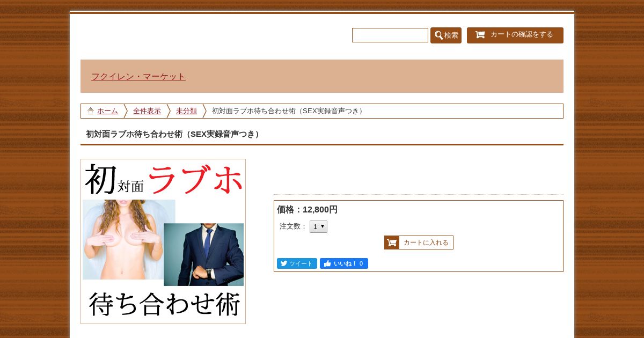Screen dimensions: 644x338
Task: Click the 検索 search button
Action: (x=446, y=35)
